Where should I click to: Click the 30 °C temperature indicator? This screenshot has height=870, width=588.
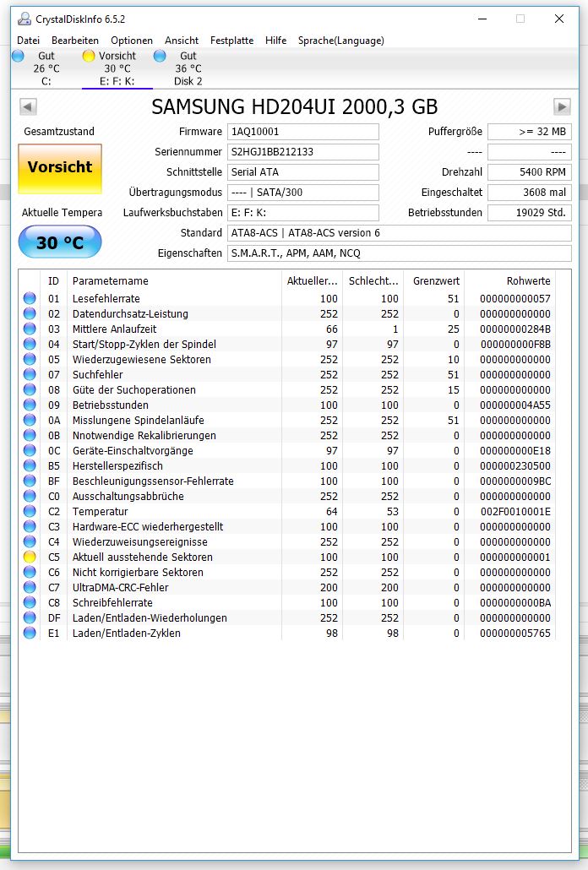click(60, 242)
